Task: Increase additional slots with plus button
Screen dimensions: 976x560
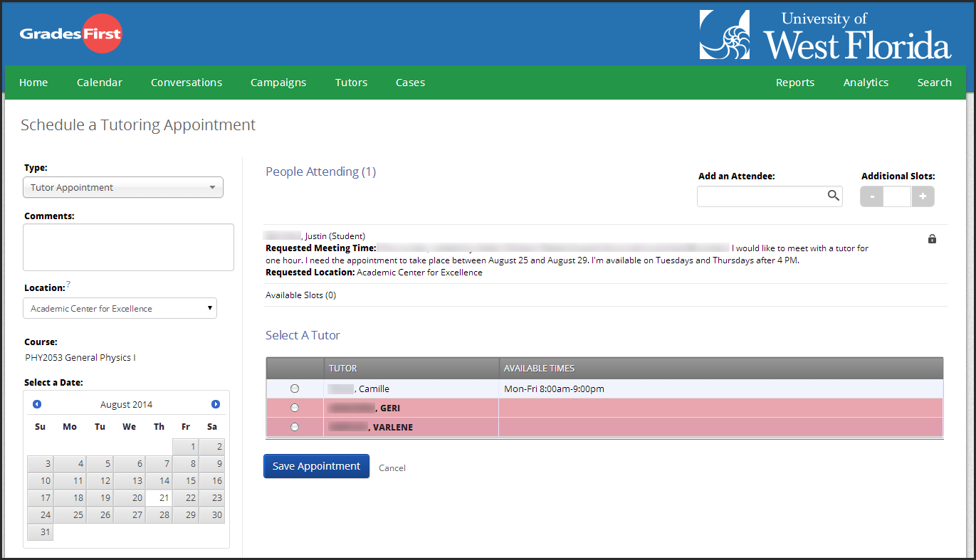Action: [922, 196]
